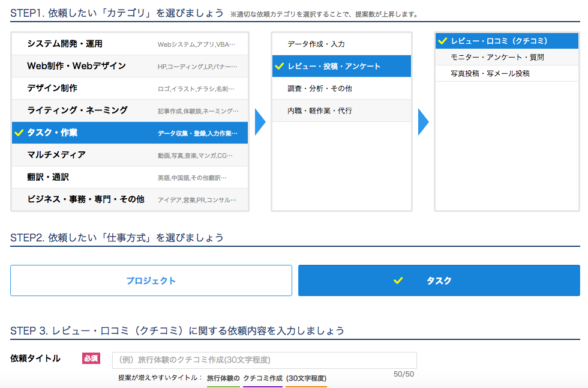Click the 必須 required badge
Viewport: 588px width, 388px height.
pos(91,359)
